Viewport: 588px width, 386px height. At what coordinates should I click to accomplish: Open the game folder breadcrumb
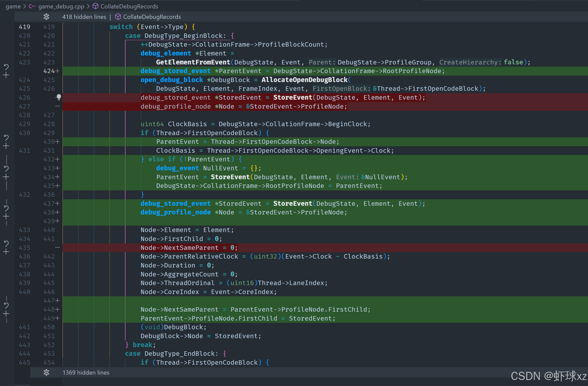tap(13, 6)
